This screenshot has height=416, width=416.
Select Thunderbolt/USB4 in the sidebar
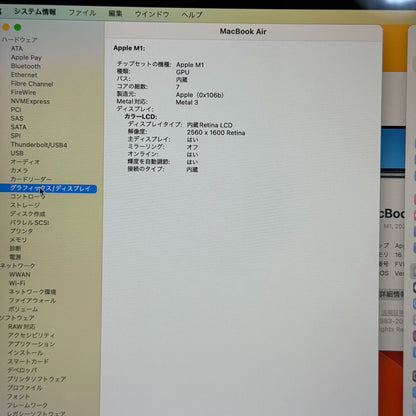pyautogui.click(x=39, y=145)
